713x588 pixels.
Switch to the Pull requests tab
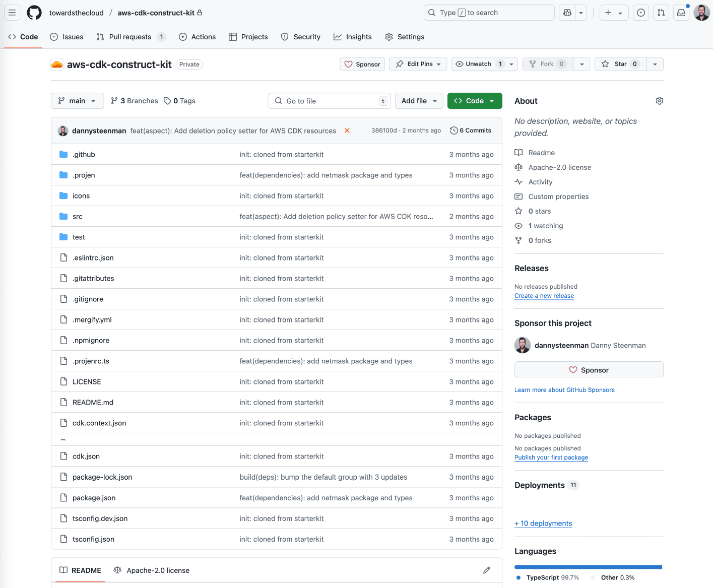[131, 37]
